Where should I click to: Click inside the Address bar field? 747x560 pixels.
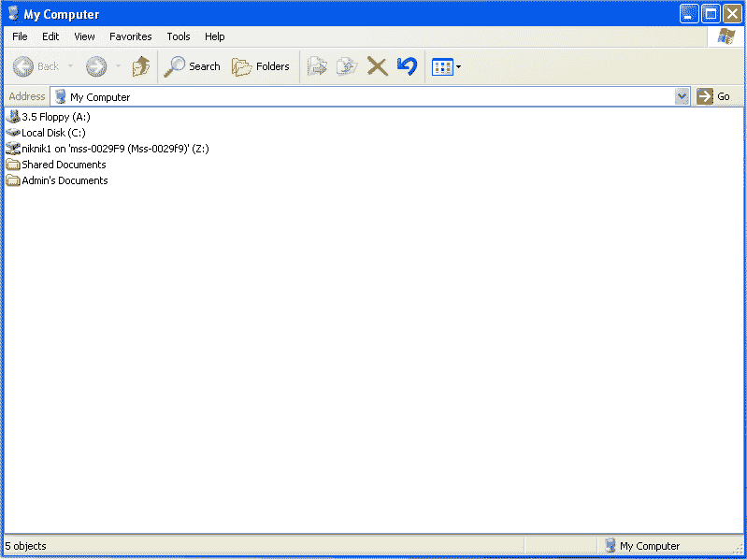(x=369, y=96)
